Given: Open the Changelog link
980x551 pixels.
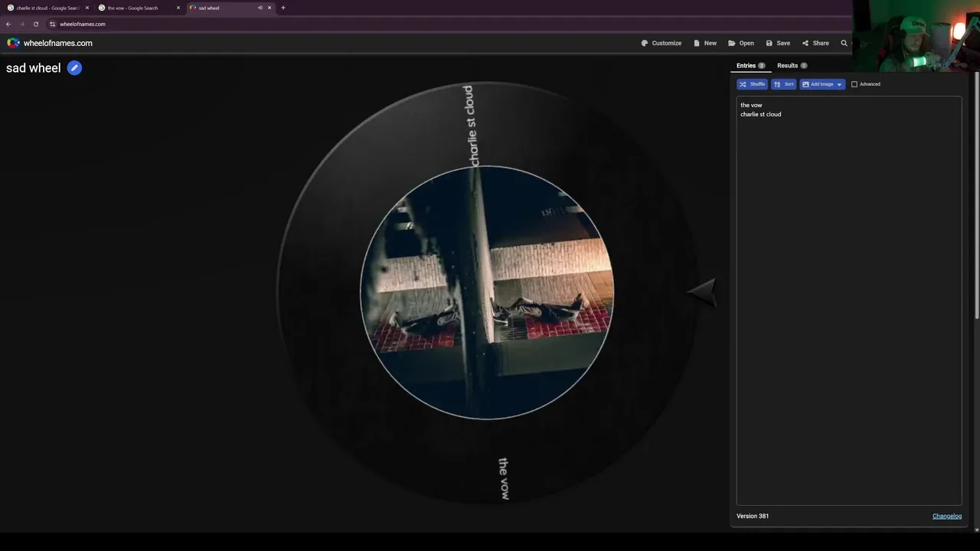Looking at the screenshot, I should click(946, 516).
